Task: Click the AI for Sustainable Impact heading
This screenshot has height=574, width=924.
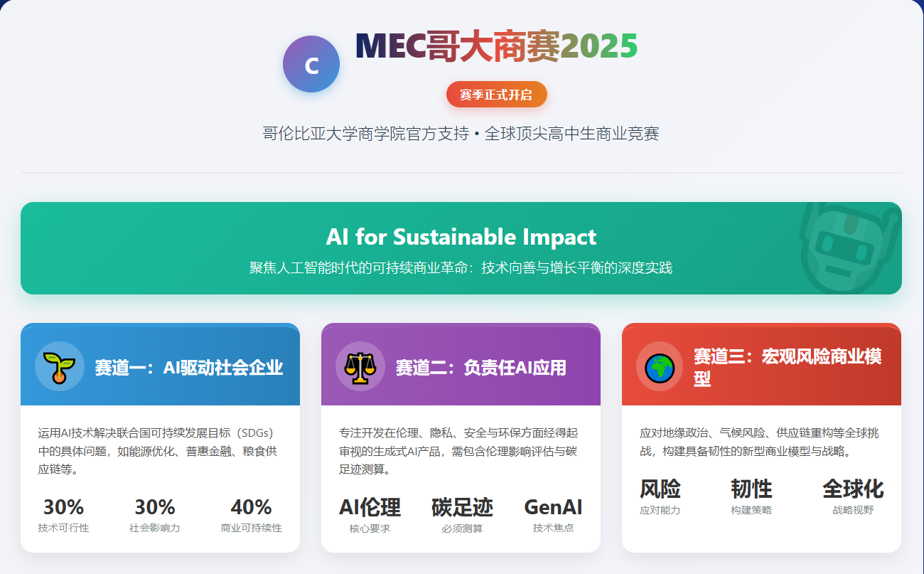Action: tap(461, 237)
